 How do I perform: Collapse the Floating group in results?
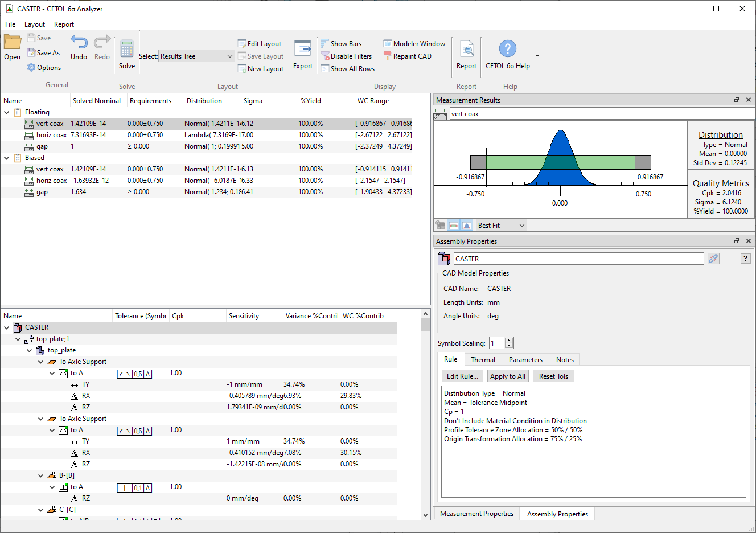(7, 113)
